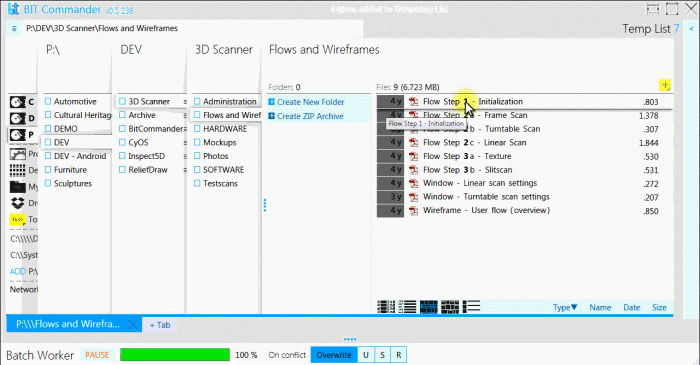The height and width of the screenshot is (365, 700).
Task: Check the Mockups folder checkbox
Action: coord(197,142)
